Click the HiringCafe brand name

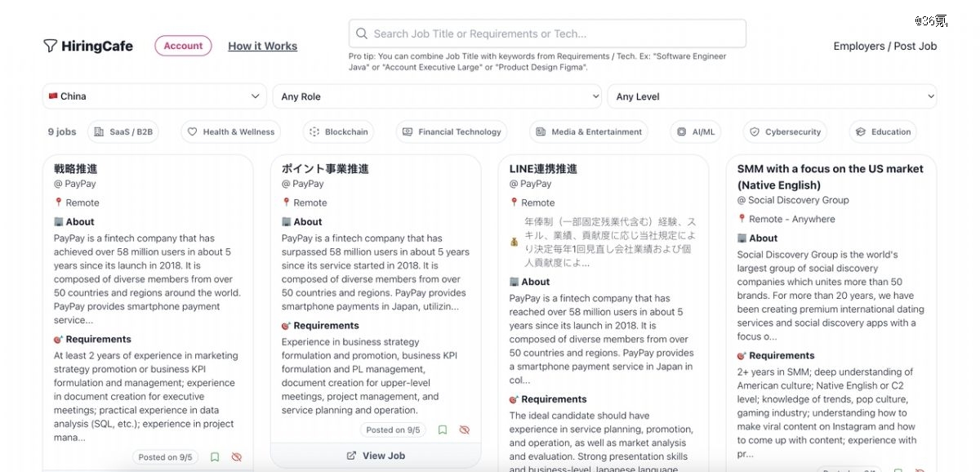(97, 46)
